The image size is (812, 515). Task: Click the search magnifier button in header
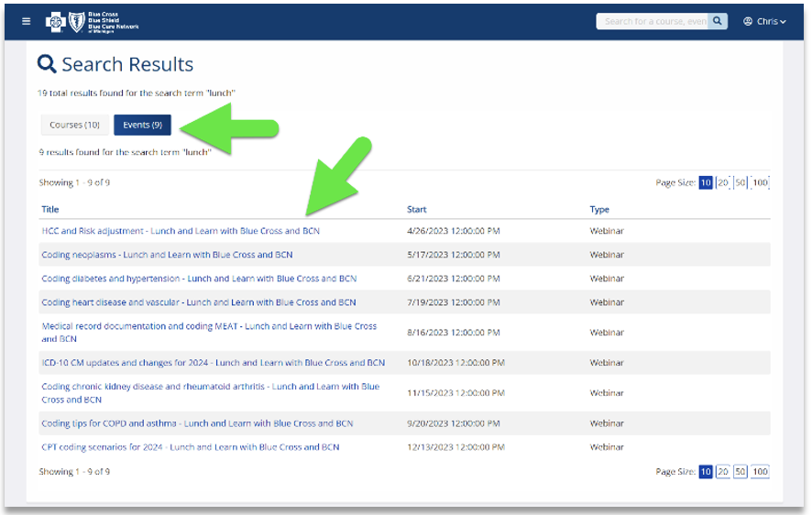(x=718, y=21)
